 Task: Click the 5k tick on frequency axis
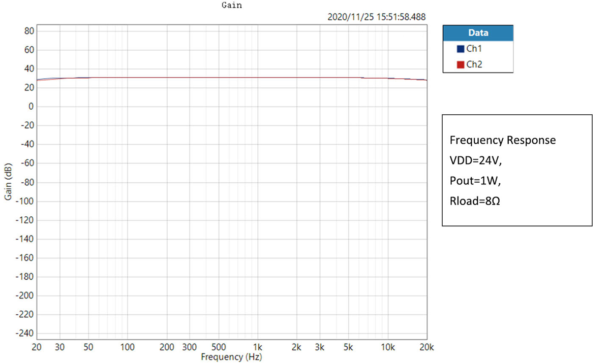click(x=348, y=347)
